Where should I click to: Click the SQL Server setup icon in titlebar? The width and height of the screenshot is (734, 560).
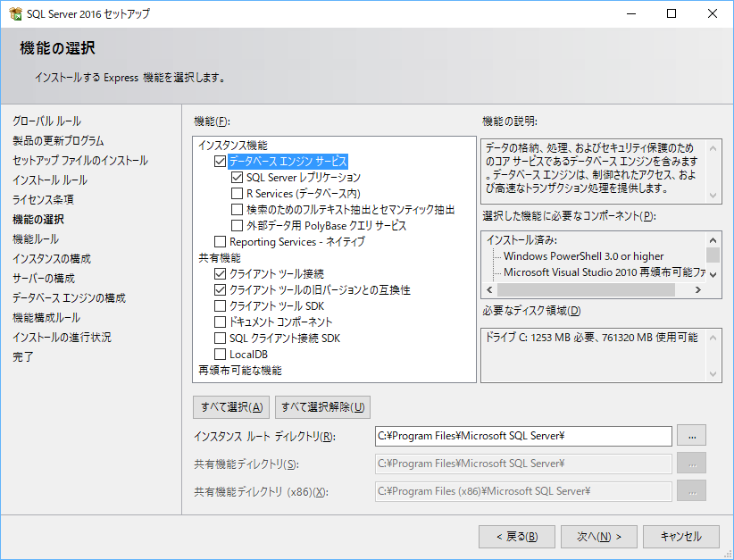(16, 13)
